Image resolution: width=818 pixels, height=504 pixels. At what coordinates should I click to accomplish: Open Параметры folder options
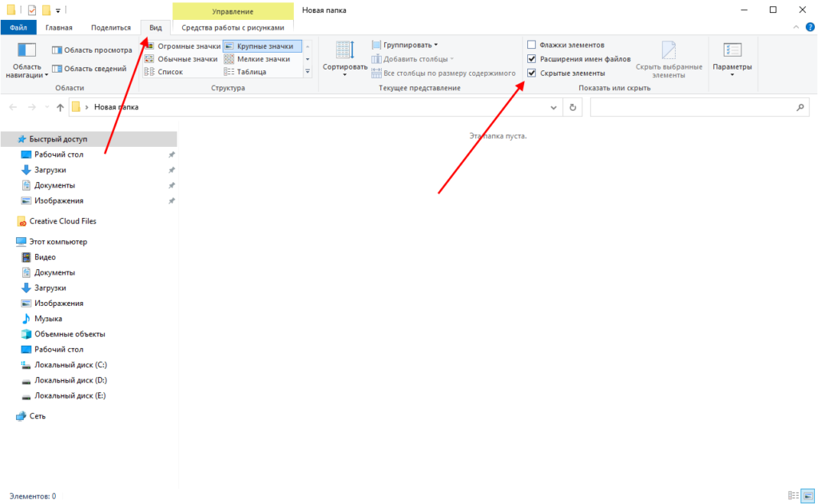[x=732, y=59]
